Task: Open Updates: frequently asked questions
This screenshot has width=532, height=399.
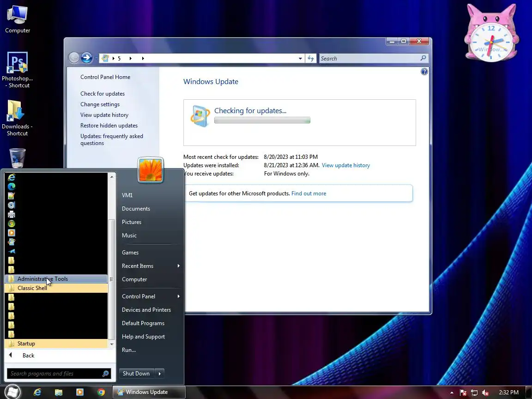Action: pyautogui.click(x=112, y=139)
